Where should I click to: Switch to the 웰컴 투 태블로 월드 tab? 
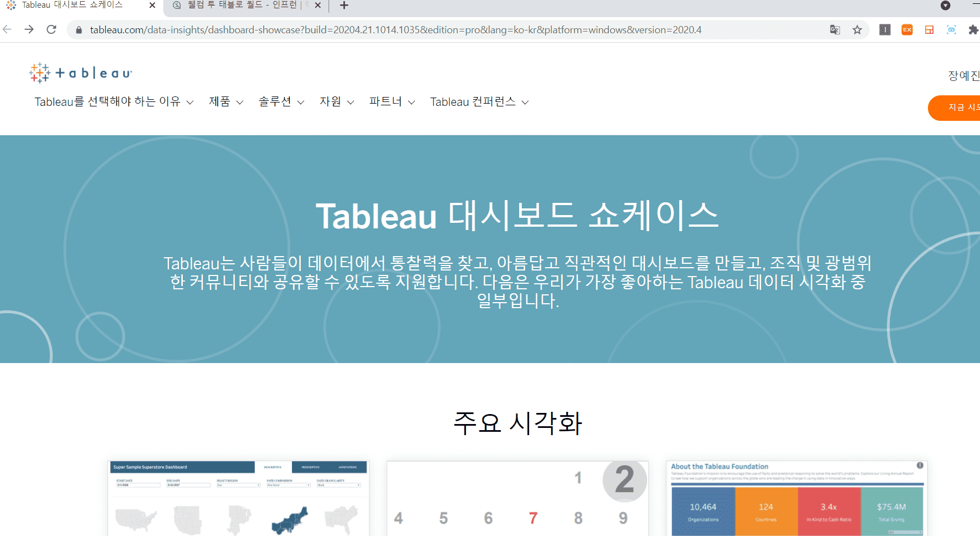247,6
